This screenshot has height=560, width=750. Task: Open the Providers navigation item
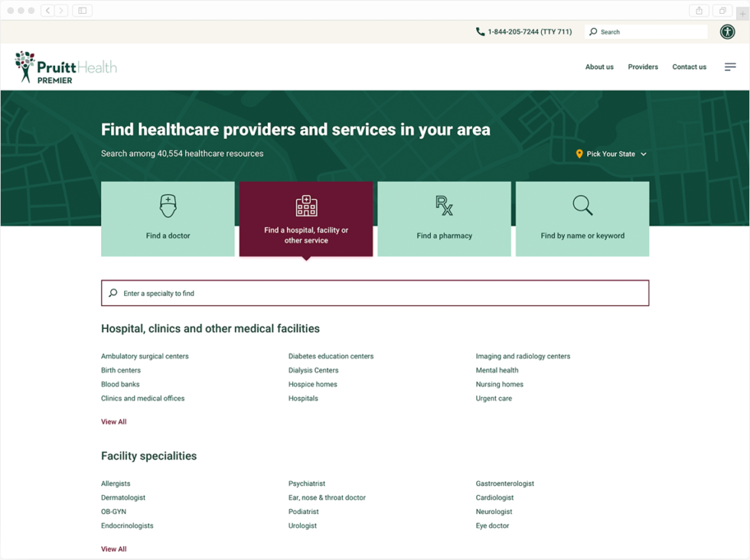(643, 67)
